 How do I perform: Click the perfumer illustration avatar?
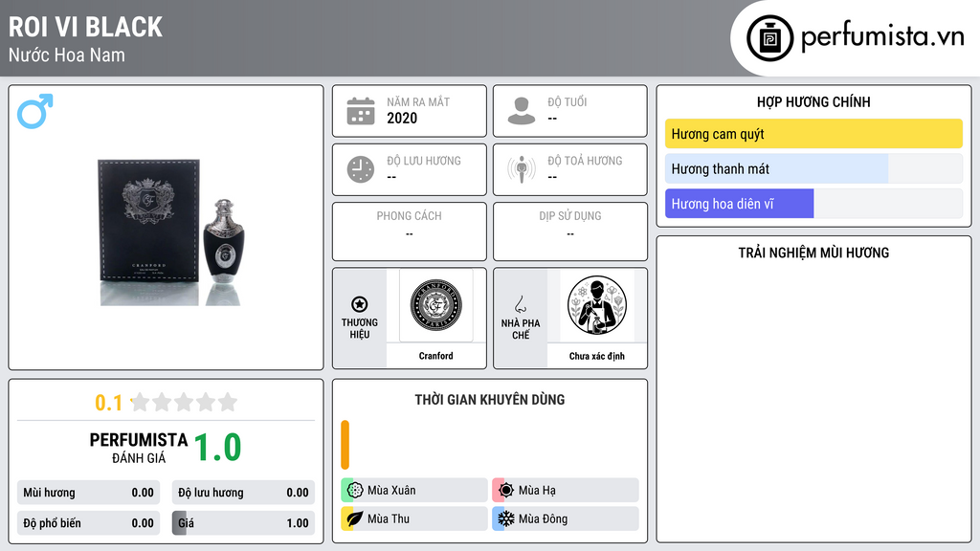(597, 305)
